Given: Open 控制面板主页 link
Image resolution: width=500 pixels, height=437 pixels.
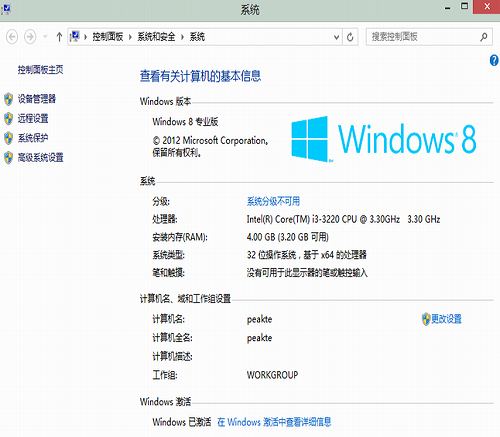Looking at the screenshot, I should pos(40,70).
